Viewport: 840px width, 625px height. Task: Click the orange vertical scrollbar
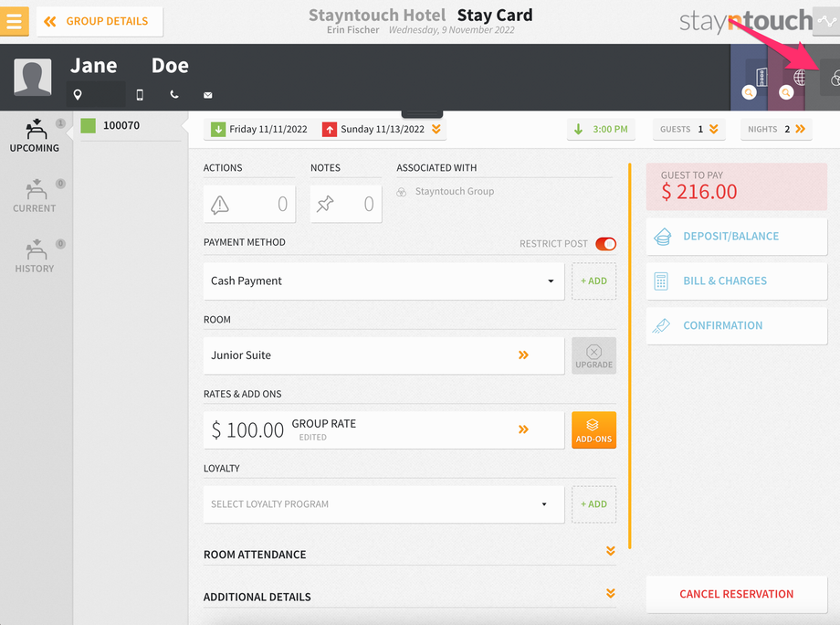[629, 356]
